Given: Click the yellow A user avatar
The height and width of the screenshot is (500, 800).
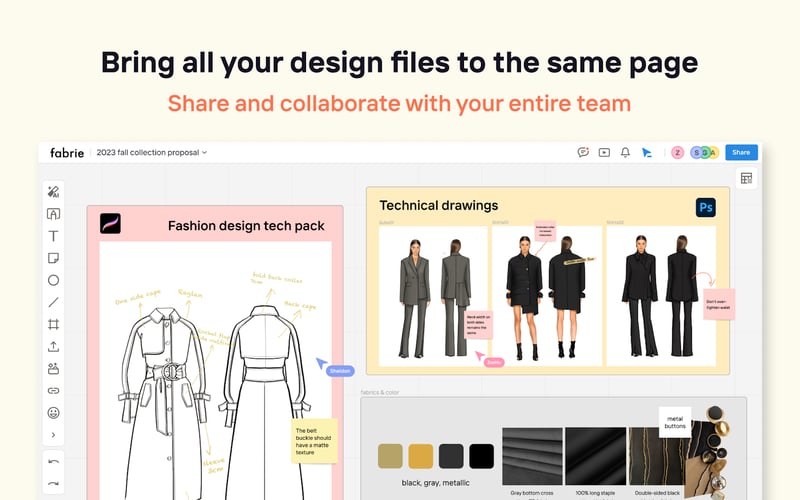Looking at the screenshot, I should [x=714, y=152].
